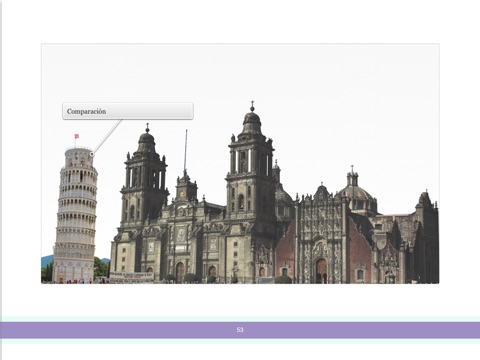The height and width of the screenshot is (360, 480).
Task: Click the dome of the Sagrario building
Action: [x=354, y=193]
